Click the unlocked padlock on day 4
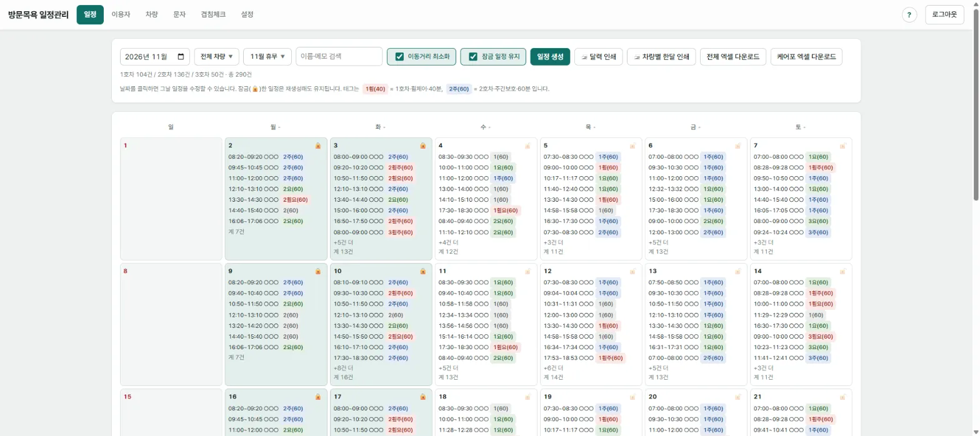Screen dimensions: 980x436 527,146
